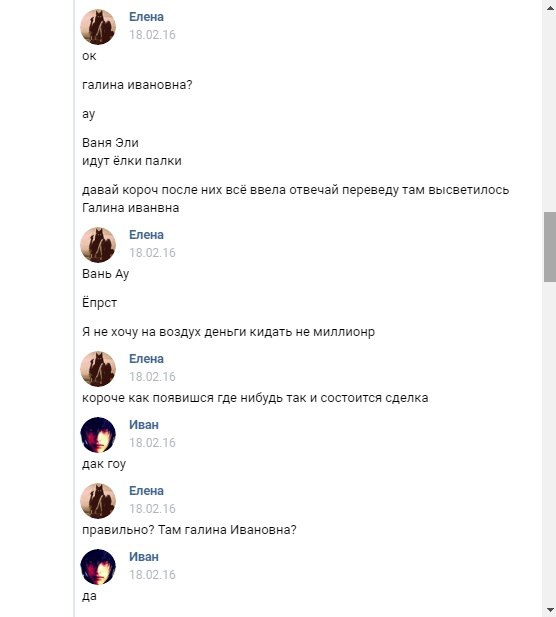Viewport: 556px width, 617px height.
Task: Click Елена's avatar above "правильно? Там галина Ивановна?"
Action: [98, 501]
